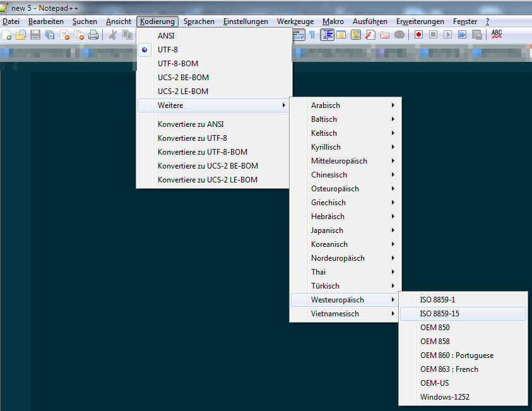The height and width of the screenshot is (411, 532).
Task: Click the macro playback triangle icon
Action: coord(448,35)
